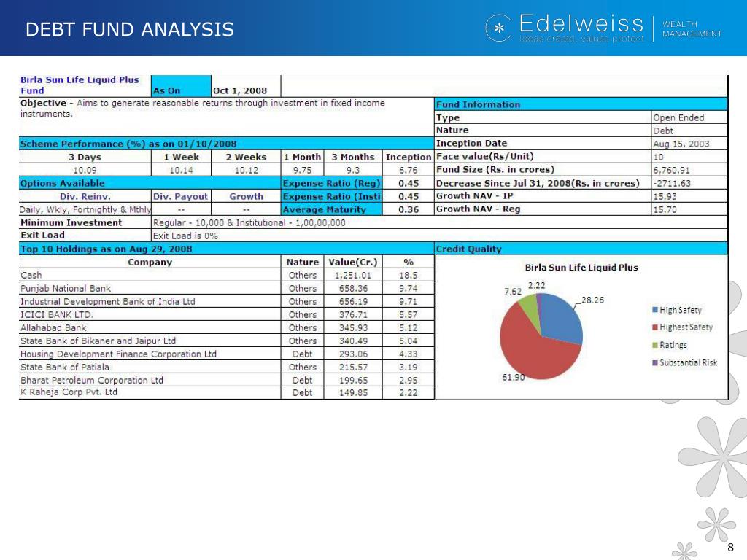Click the Highest Safety legend swatch

(x=655, y=327)
